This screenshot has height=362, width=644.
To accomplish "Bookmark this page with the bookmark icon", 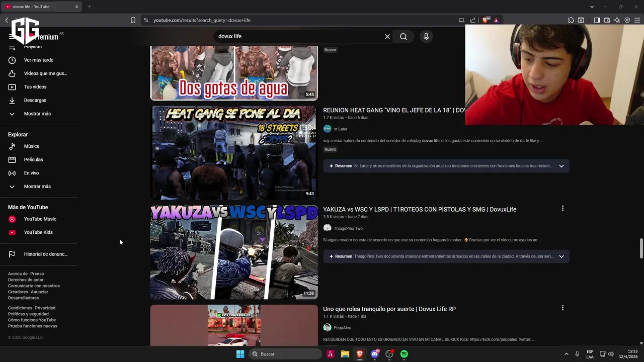I will point(133,20).
